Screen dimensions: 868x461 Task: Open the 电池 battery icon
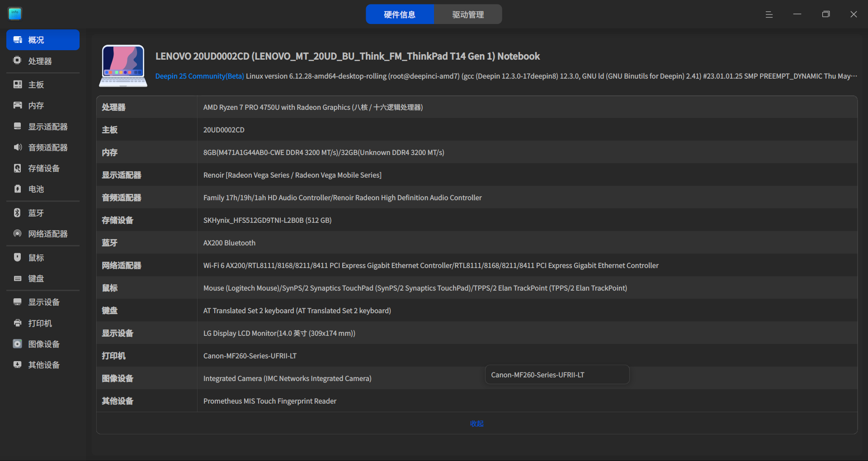point(18,189)
